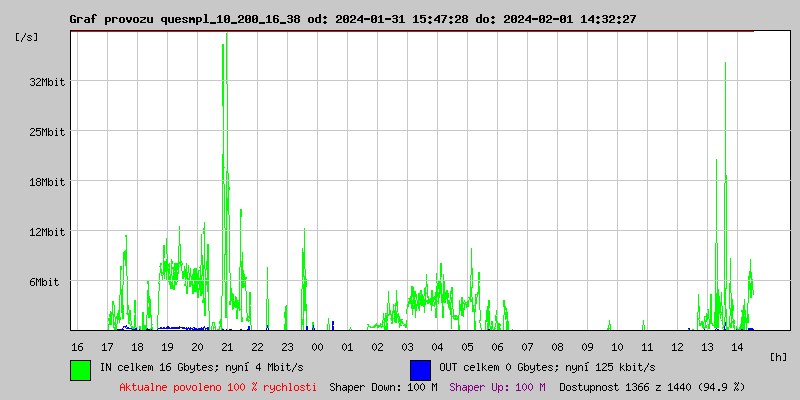Viewport: 800px width, 400px height.
Task: Click the blue OUT legend color swatch
Action: tap(420, 369)
